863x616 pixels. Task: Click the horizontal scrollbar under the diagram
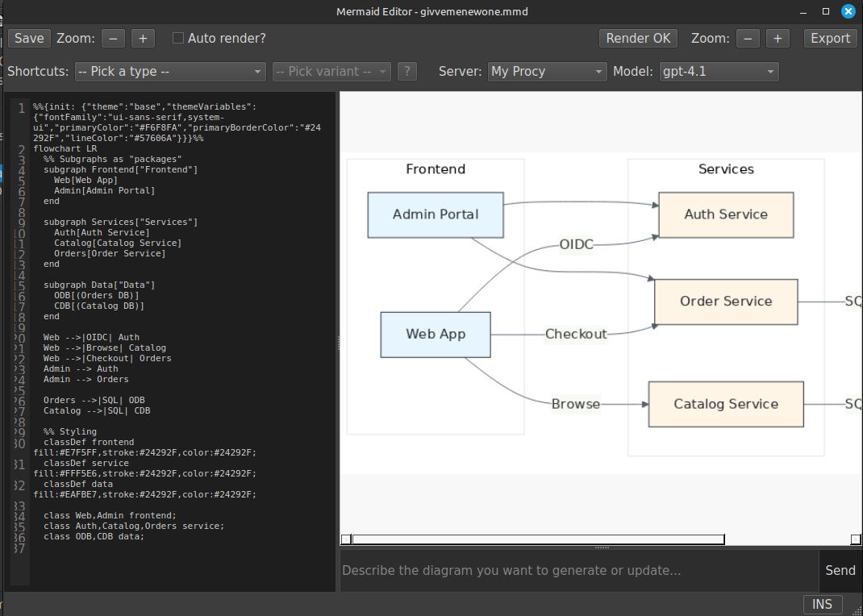pos(538,539)
